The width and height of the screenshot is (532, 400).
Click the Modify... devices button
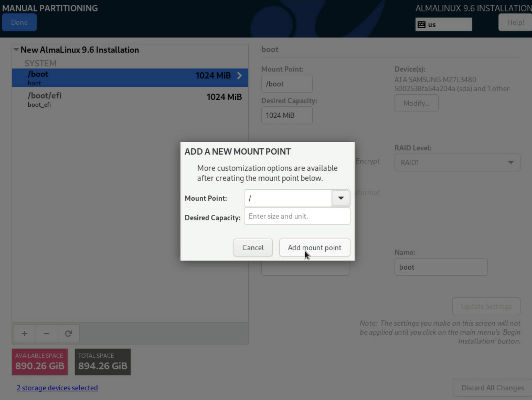(416, 103)
